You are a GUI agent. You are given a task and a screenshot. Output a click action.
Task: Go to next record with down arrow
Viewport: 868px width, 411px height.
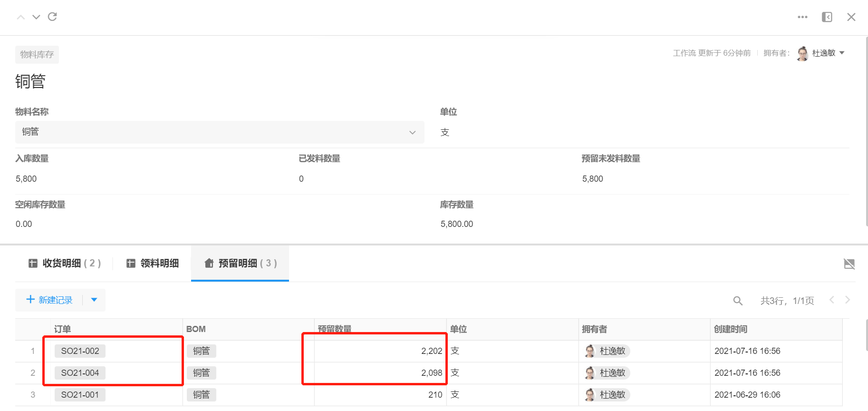(x=36, y=17)
